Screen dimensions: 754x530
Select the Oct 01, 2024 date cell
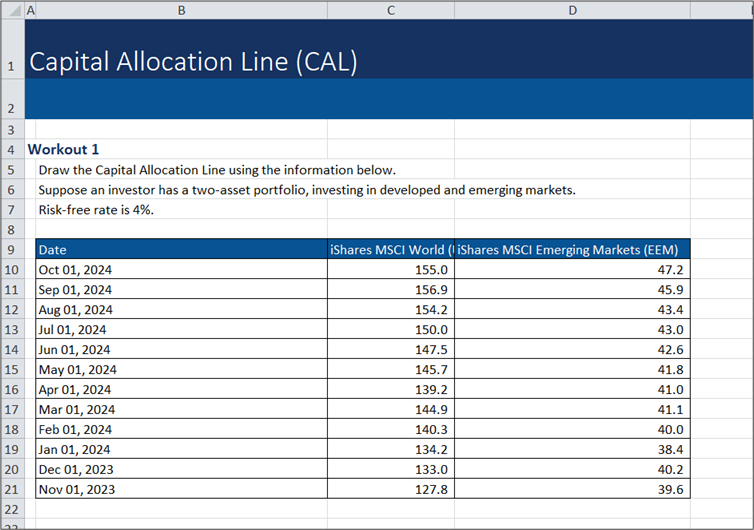tap(181, 270)
